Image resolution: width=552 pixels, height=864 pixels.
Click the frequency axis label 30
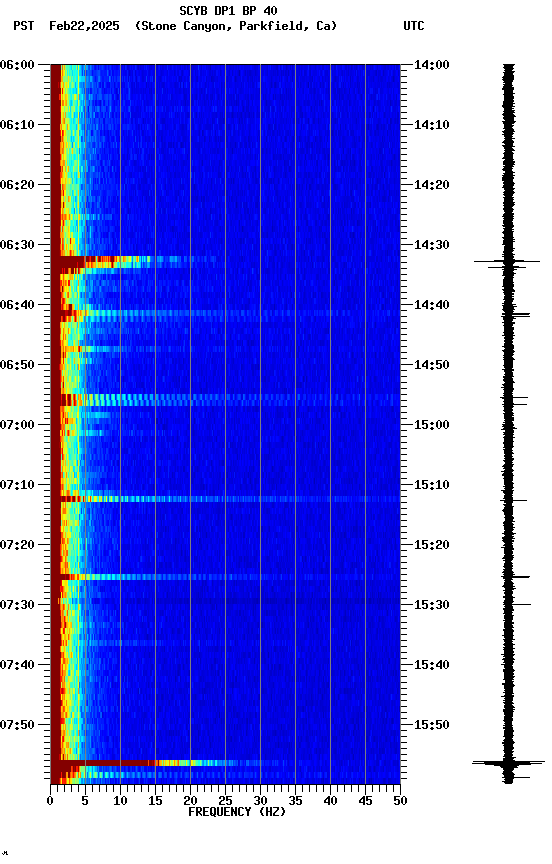click(260, 801)
